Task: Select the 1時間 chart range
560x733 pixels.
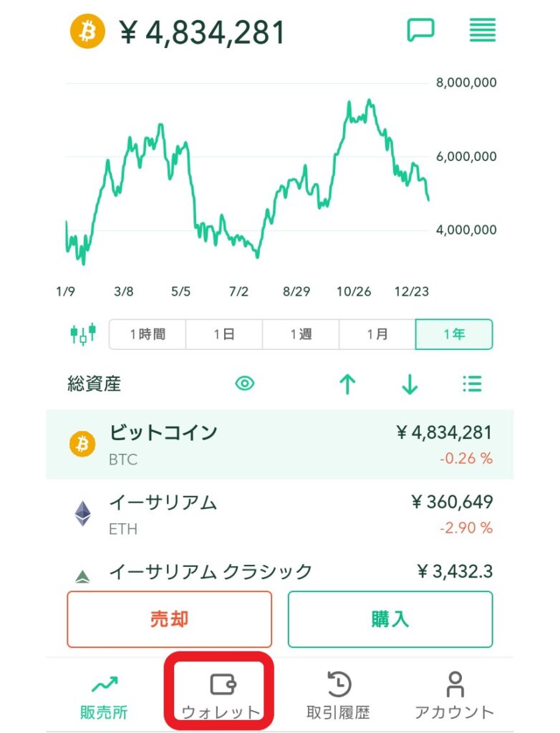Action: (x=148, y=334)
